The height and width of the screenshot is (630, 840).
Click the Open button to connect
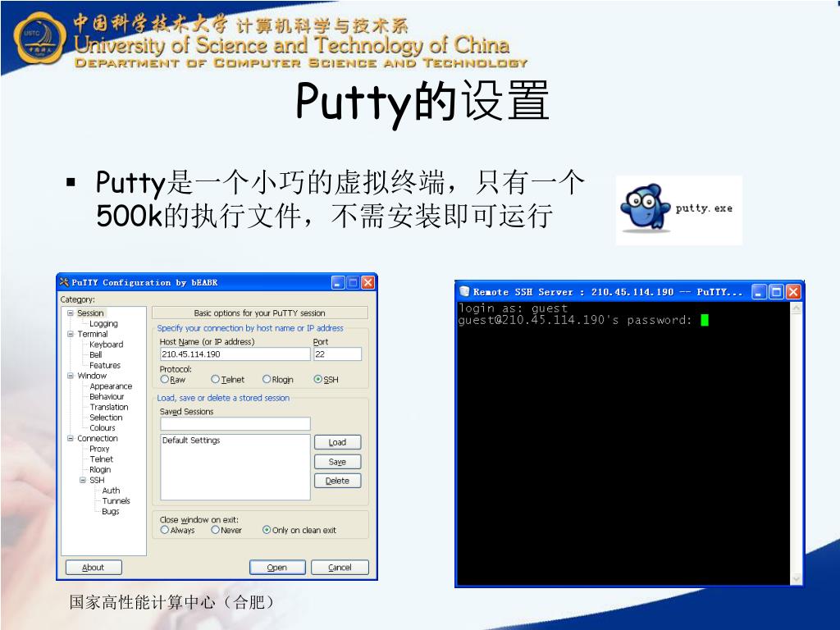coord(277,568)
